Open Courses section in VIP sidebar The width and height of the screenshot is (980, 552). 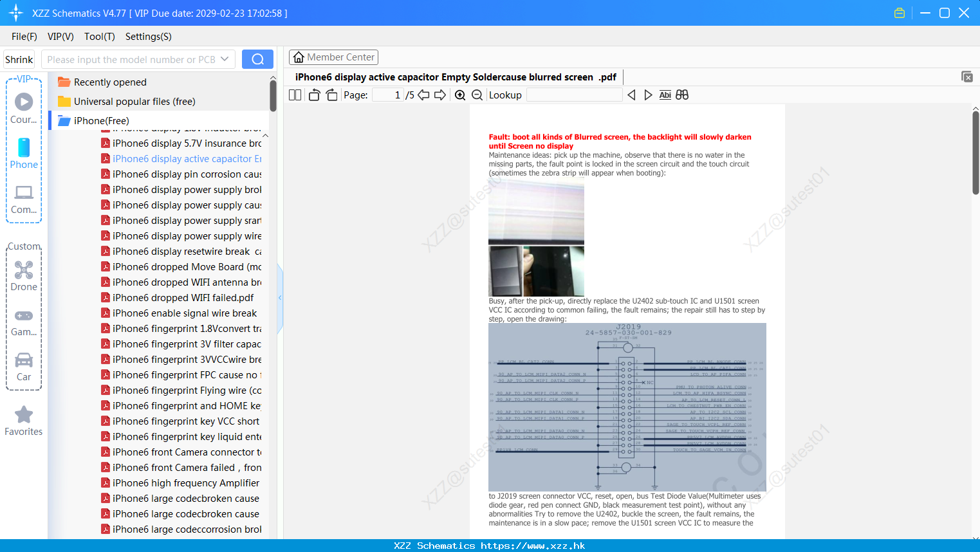(x=24, y=108)
